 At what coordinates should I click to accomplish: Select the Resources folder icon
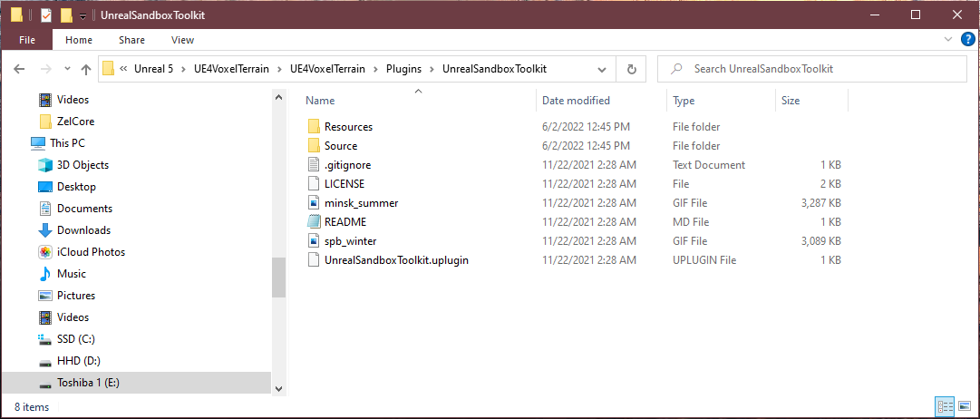[314, 127]
